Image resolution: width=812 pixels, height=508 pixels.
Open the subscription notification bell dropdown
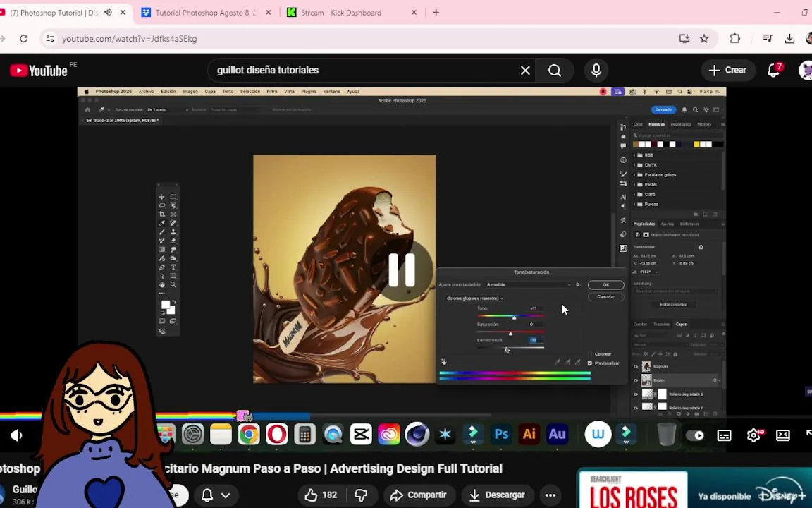pyautogui.click(x=216, y=495)
